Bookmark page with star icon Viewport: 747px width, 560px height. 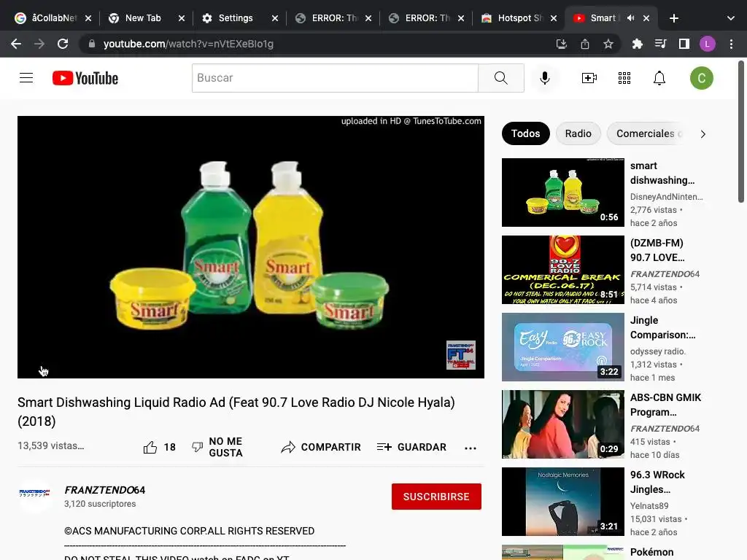(x=608, y=44)
